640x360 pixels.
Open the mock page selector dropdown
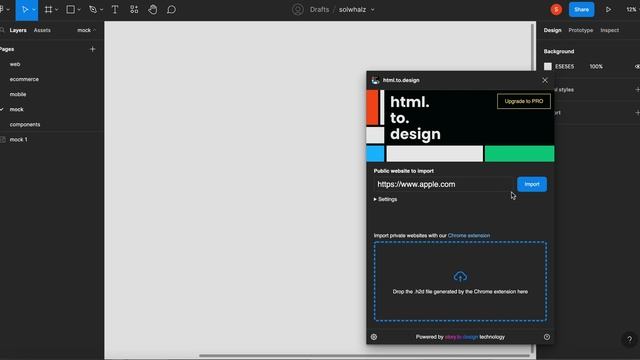pos(86,30)
